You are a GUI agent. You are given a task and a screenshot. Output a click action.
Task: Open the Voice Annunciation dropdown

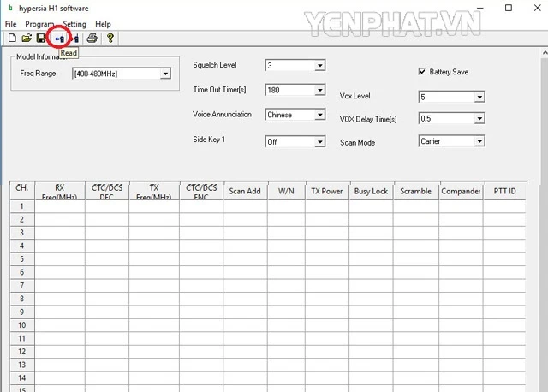319,115
